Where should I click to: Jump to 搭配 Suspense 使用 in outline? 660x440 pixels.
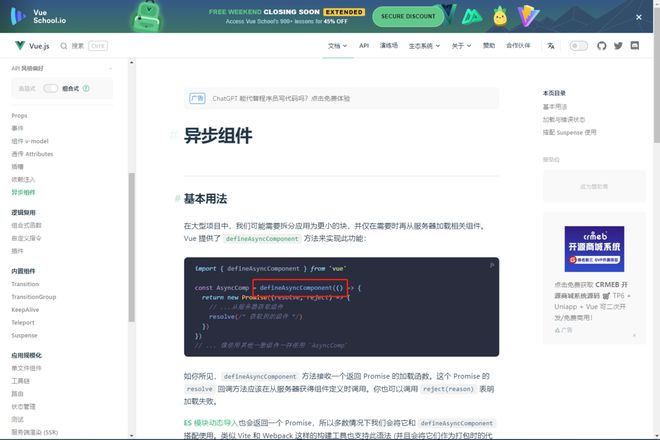click(x=570, y=132)
